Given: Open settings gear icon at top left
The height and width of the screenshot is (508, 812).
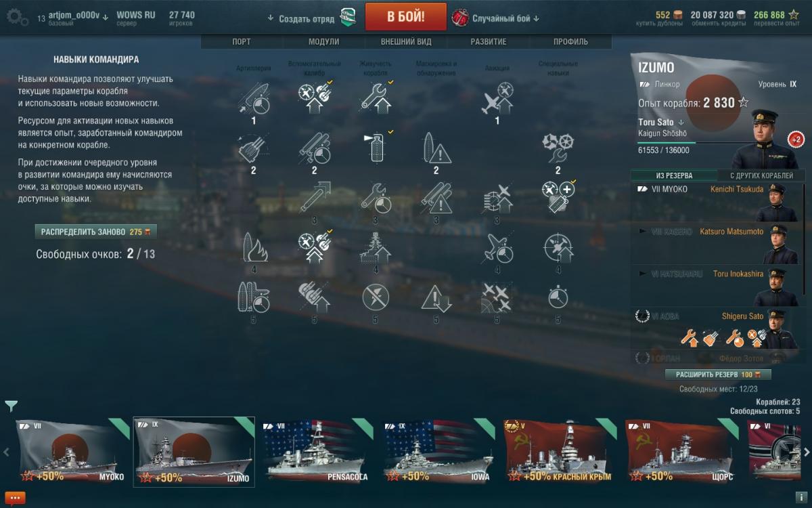Looking at the screenshot, I should tap(17, 17).
